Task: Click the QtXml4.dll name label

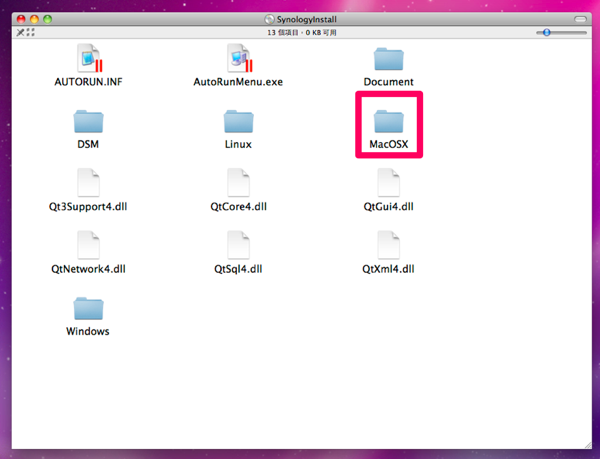Action: pyautogui.click(x=388, y=269)
